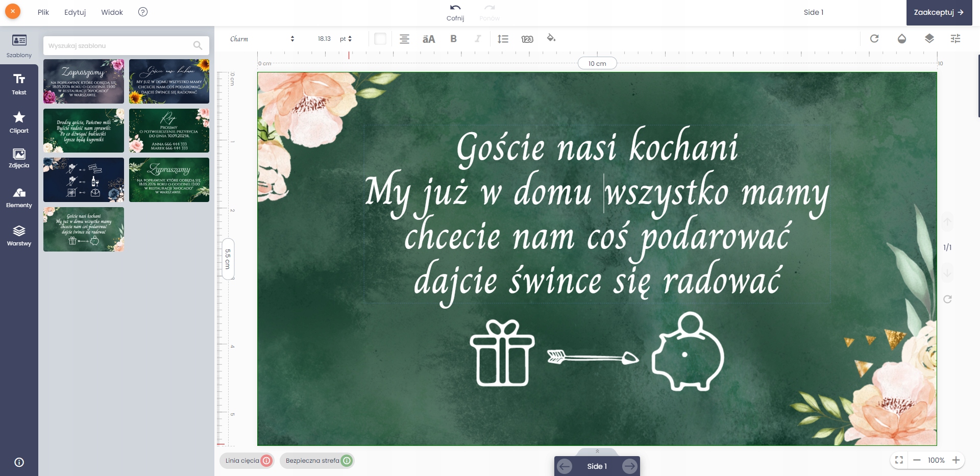Open the Clipart panel
This screenshot has height=476, width=980.
click(x=19, y=122)
